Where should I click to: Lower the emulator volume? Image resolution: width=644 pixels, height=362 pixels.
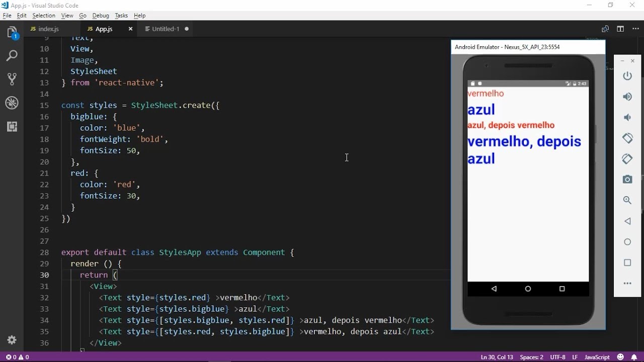tap(627, 117)
